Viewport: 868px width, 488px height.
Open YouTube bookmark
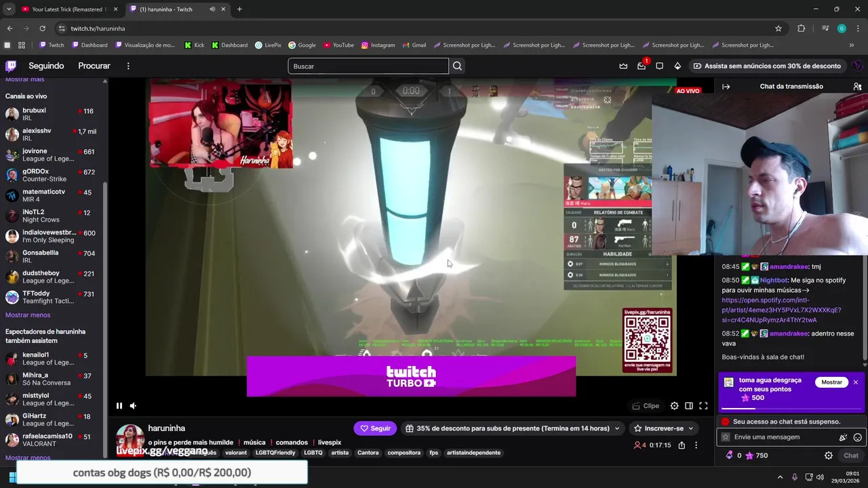[338, 45]
